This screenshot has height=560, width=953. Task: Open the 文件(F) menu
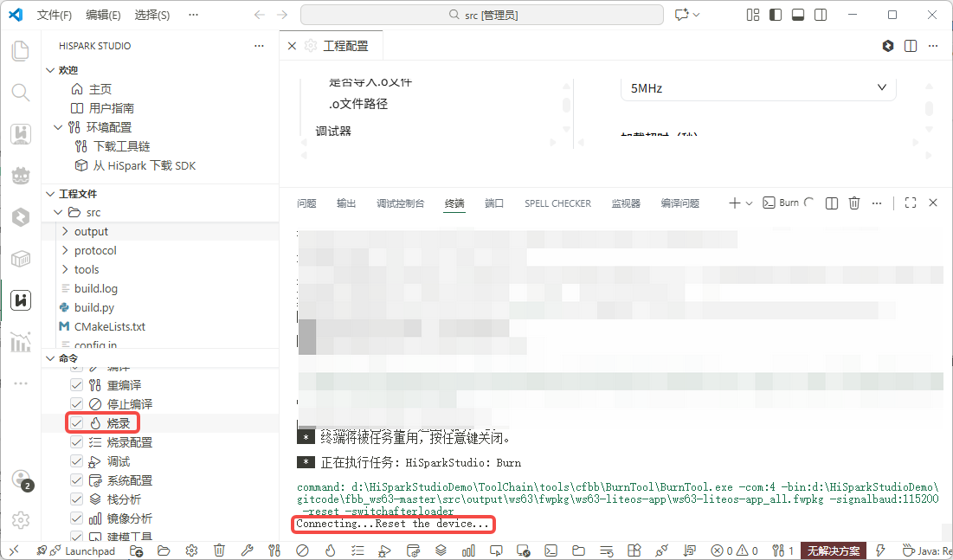(x=54, y=15)
